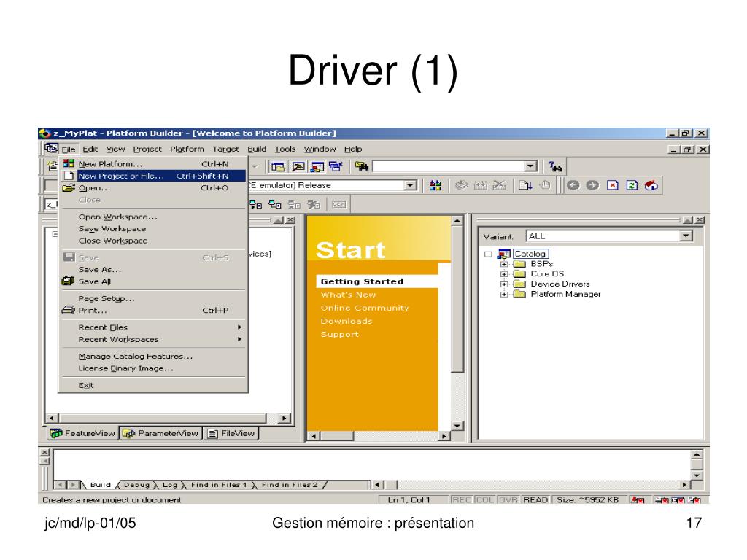Open the Window List toolbar icon
Screen dimensions: 747x560
coord(336,166)
